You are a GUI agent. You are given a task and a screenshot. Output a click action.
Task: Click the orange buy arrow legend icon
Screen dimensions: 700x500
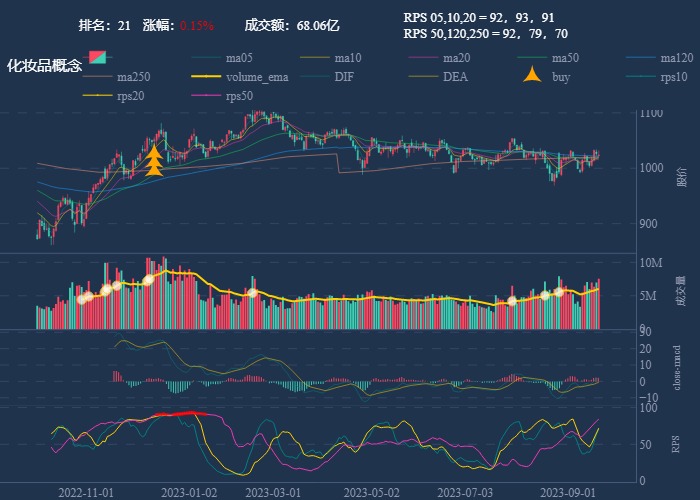(x=533, y=76)
